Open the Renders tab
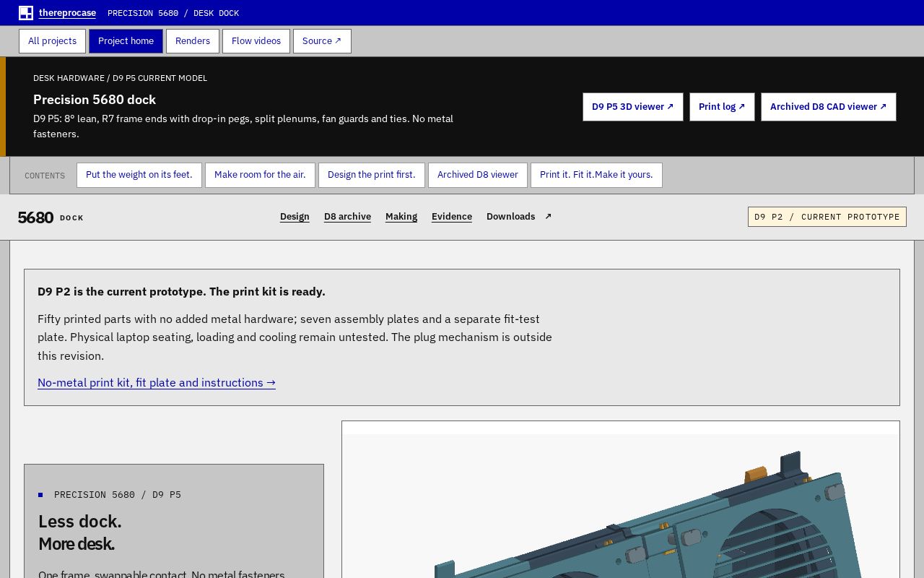The image size is (924, 578). [x=193, y=41]
